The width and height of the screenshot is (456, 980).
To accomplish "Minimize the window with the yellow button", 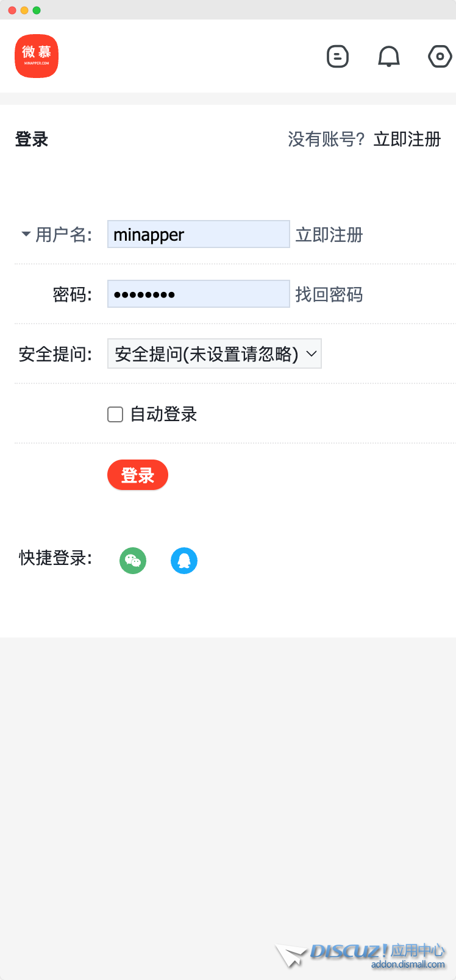I will pyautogui.click(x=24, y=10).
